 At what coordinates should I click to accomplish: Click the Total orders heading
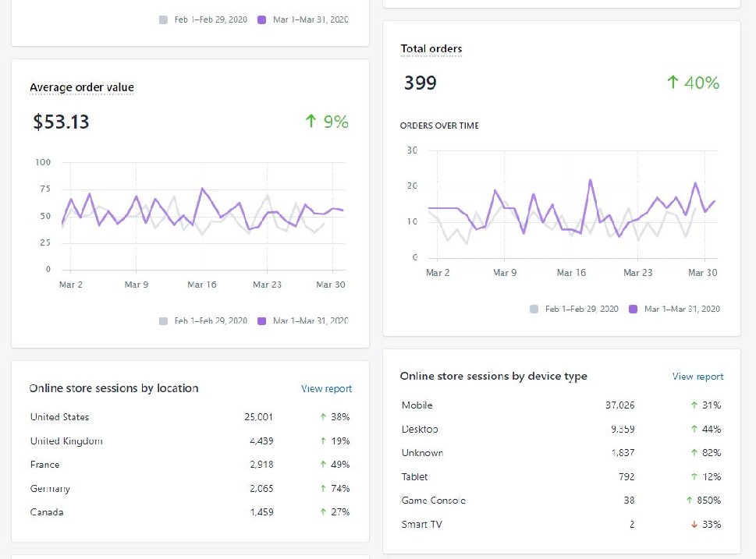coord(431,48)
